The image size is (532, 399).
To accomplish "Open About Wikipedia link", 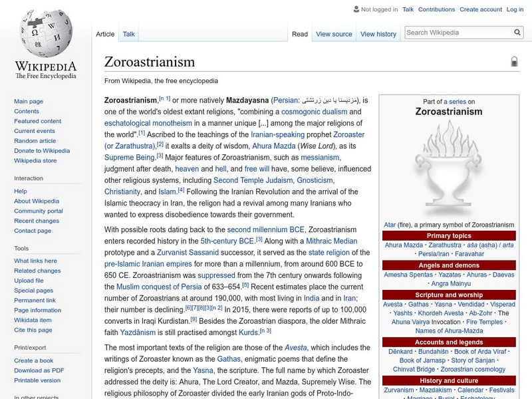I will point(37,201).
